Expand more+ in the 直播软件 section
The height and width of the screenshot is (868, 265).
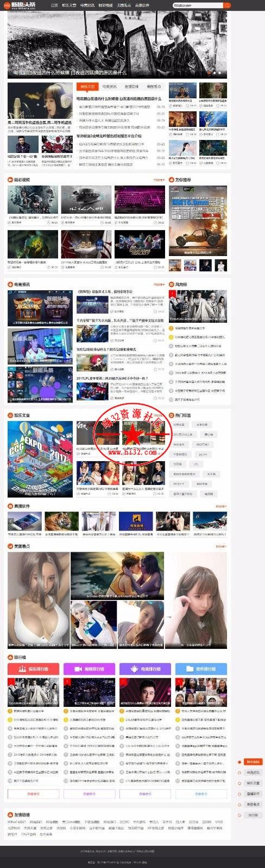click(221, 506)
